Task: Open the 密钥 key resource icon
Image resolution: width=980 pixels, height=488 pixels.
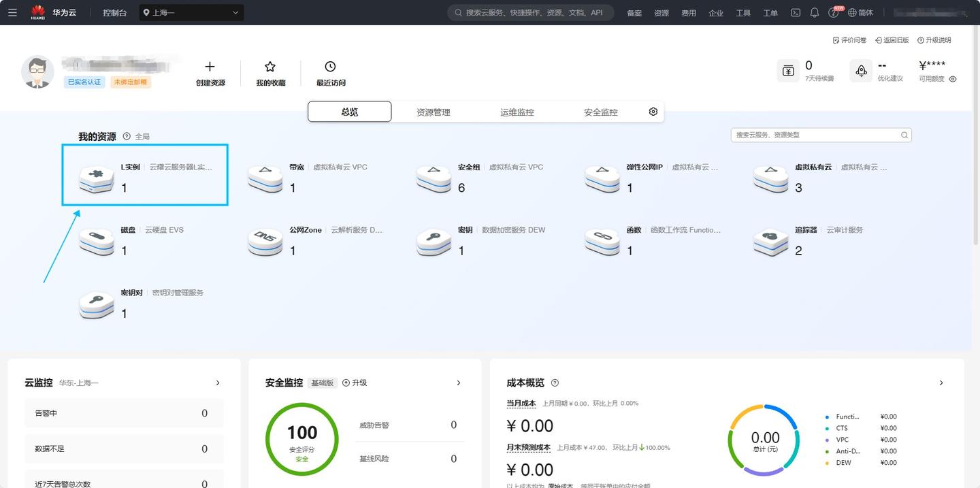Action: tap(434, 242)
